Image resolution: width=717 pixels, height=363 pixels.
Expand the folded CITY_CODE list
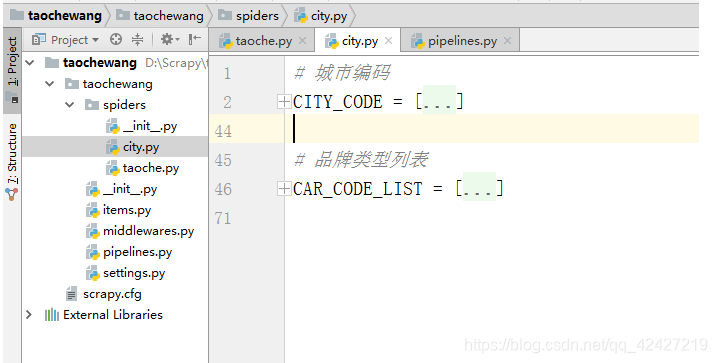(284, 101)
